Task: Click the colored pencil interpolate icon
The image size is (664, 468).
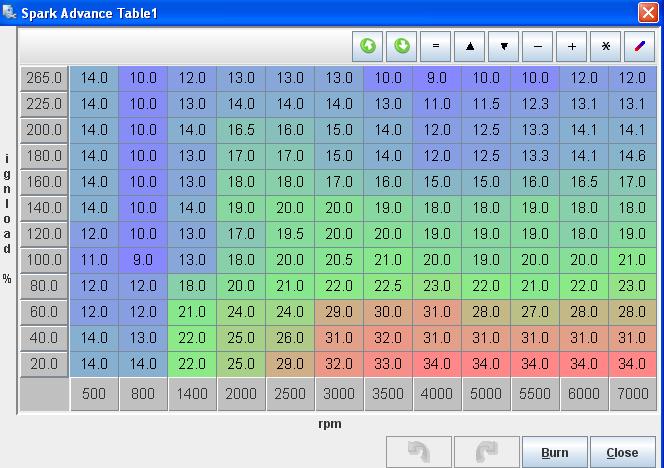Action: [x=639, y=46]
